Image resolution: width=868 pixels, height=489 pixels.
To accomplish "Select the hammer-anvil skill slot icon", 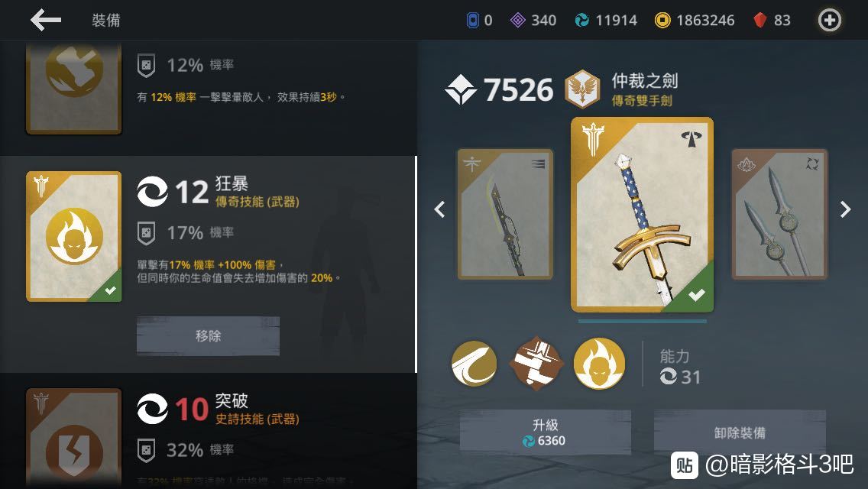I will [x=537, y=364].
